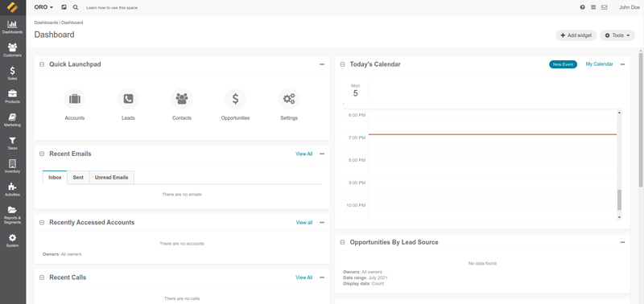Click 'Display data: Count' text

(x=364, y=283)
